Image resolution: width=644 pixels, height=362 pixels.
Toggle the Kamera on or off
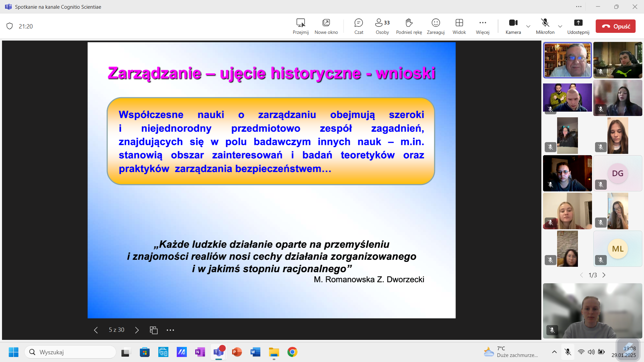(513, 26)
